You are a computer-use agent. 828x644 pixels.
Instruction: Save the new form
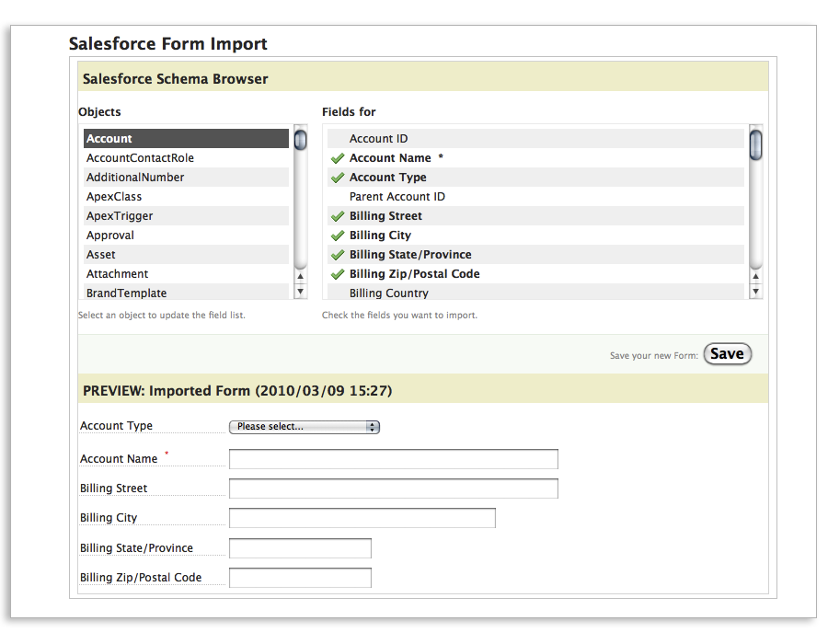coord(727,354)
